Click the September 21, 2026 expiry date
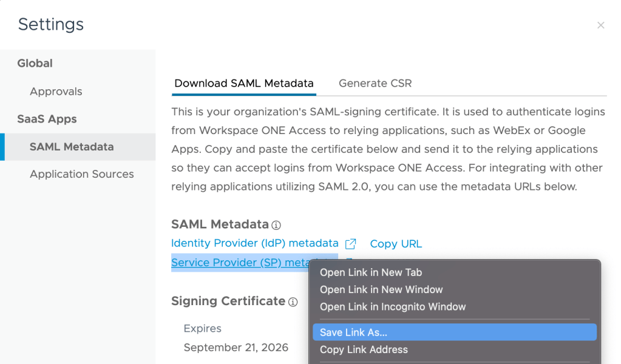 click(236, 348)
